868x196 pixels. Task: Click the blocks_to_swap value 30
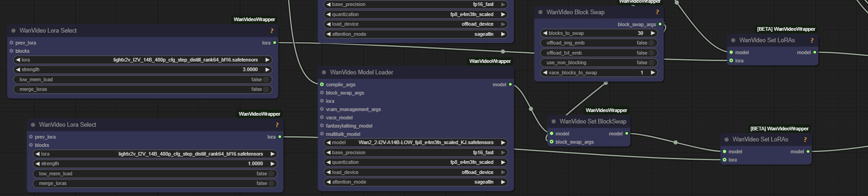(640, 33)
